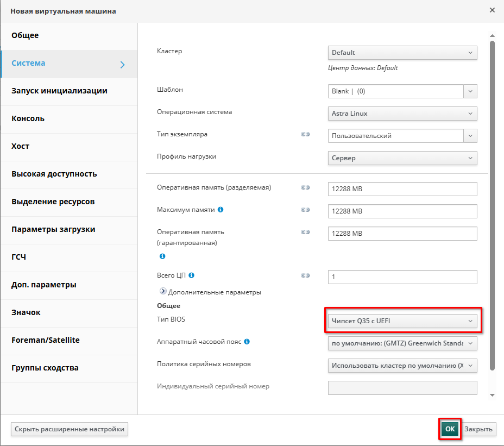This screenshot has height=446, width=504.
Task: Open the Операционная система dropdown
Action: click(402, 114)
